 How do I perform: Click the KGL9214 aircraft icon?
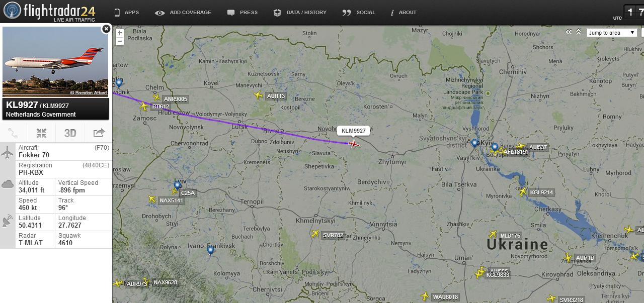pyautogui.click(x=523, y=191)
